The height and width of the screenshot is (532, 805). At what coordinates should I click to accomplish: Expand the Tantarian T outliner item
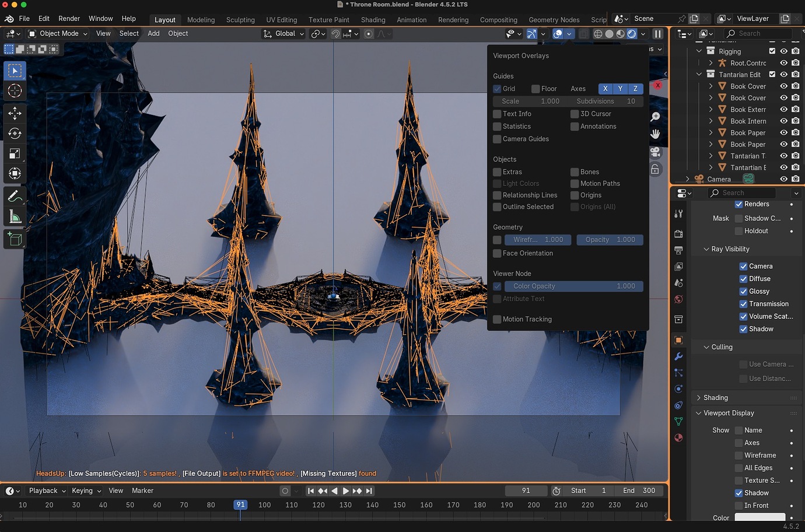pyautogui.click(x=710, y=156)
